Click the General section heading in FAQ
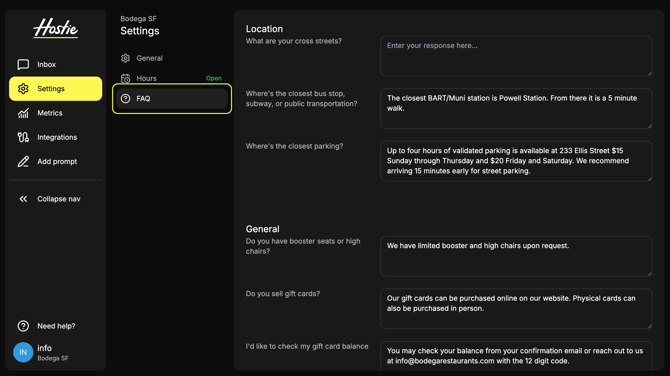 click(x=262, y=229)
